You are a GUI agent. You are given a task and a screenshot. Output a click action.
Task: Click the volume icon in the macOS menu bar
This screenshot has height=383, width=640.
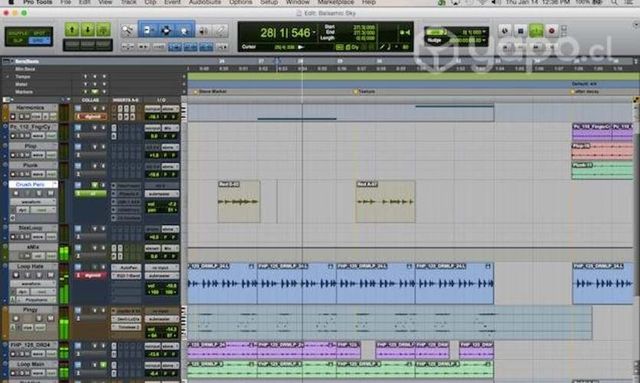coord(495,2)
